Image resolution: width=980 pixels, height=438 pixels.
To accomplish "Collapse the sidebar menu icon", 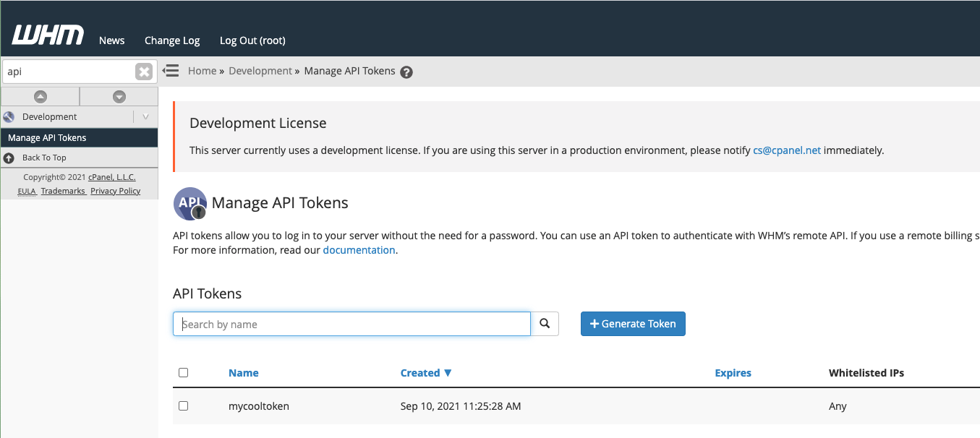I will click(x=171, y=71).
